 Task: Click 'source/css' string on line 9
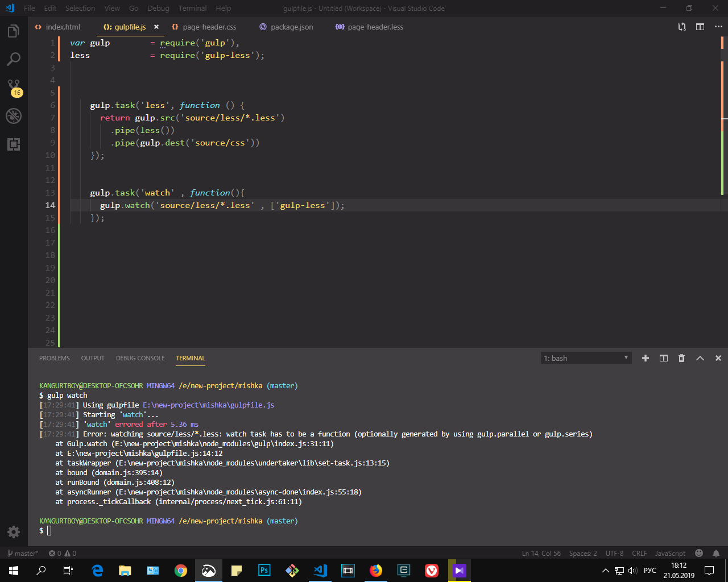point(220,143)
